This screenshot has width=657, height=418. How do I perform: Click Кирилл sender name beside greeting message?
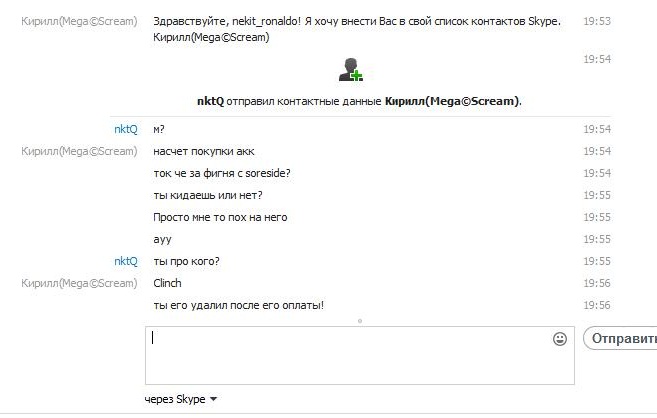(x=79, y=21)
